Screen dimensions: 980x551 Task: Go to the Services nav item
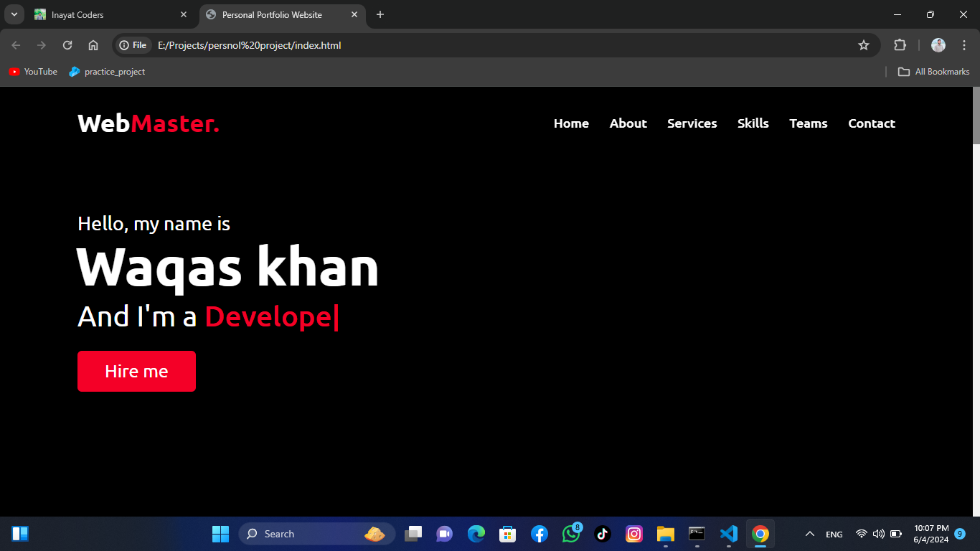point(692,123)
